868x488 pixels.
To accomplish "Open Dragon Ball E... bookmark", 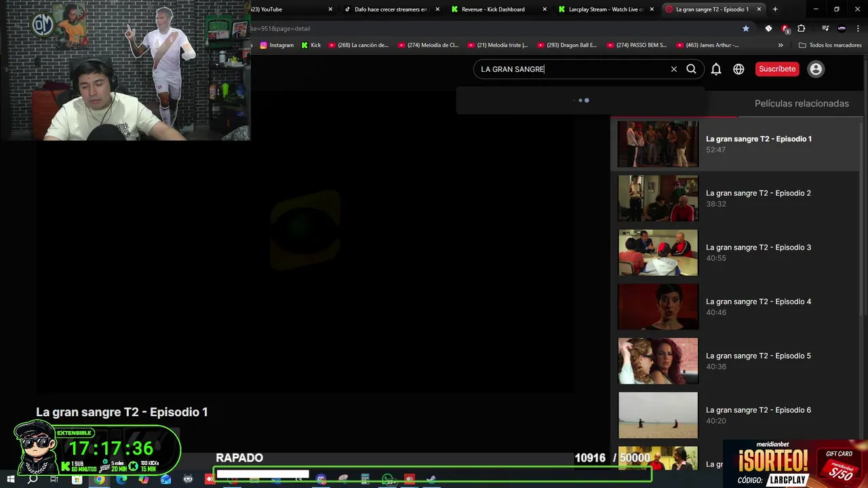I will [x=567, y=45].
